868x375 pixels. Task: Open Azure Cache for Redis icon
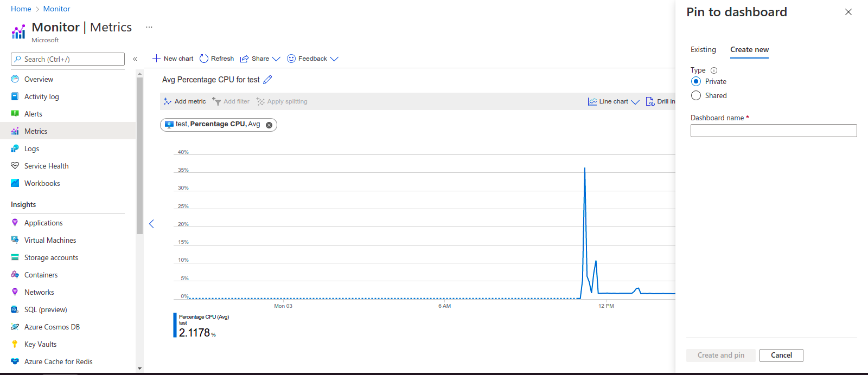(15, 361)
